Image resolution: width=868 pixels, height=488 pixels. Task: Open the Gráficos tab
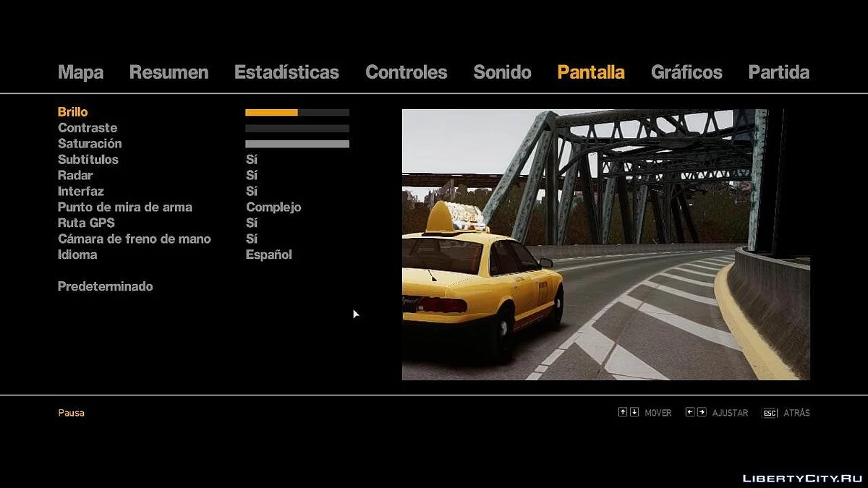686,72
